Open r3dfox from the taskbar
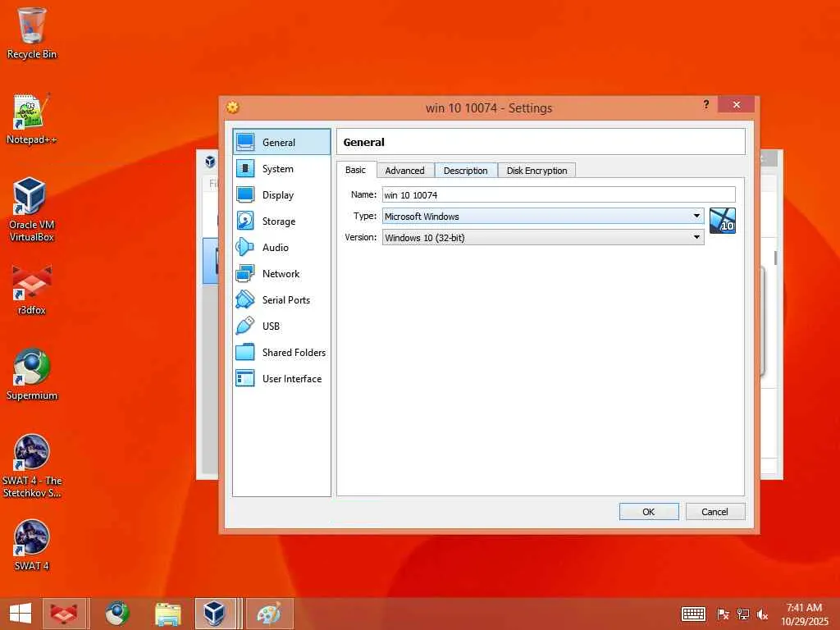840x630 pixels. coord(64,614)
